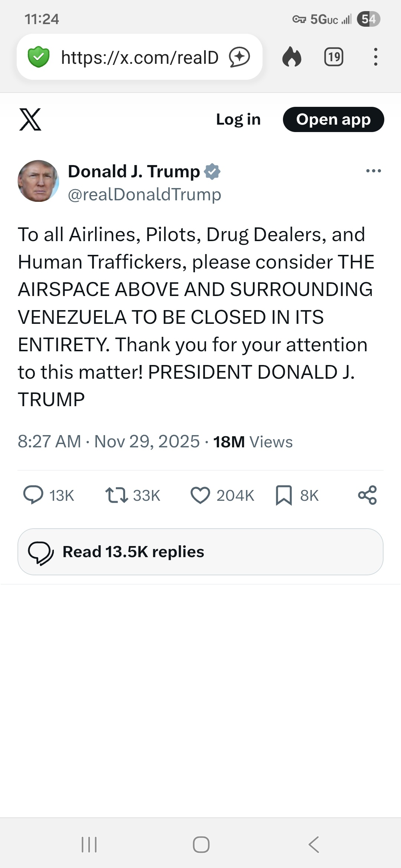The height and width of the screenshot is (868, 401).
Task: Click the Log in link
Action: tap(238, 119)
